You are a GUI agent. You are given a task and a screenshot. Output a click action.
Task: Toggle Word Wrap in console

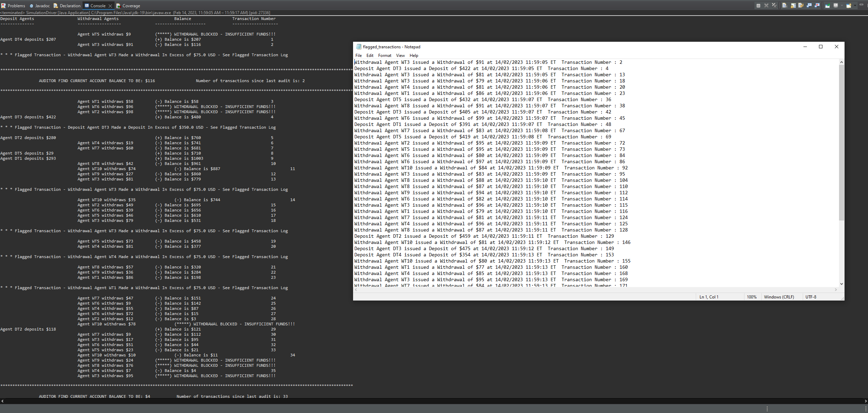click(801, 6)
